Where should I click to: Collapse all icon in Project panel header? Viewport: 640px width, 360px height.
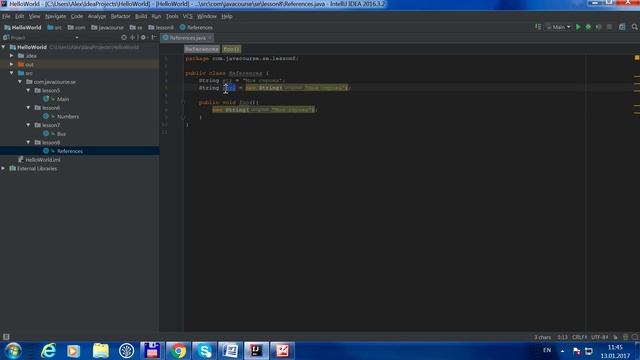132,37
